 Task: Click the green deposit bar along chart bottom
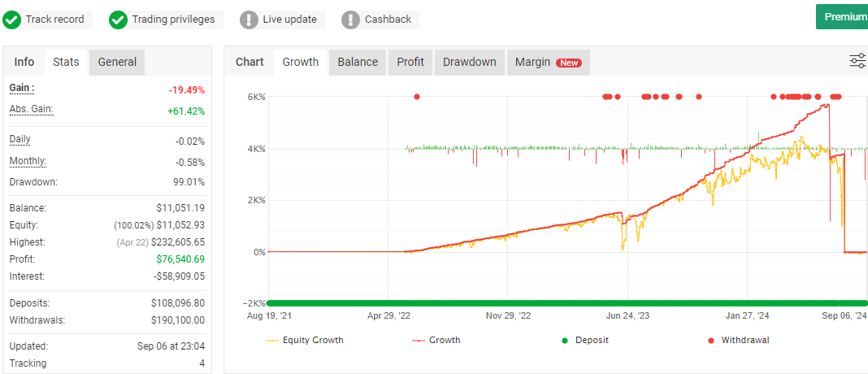(x=566, y=303)
